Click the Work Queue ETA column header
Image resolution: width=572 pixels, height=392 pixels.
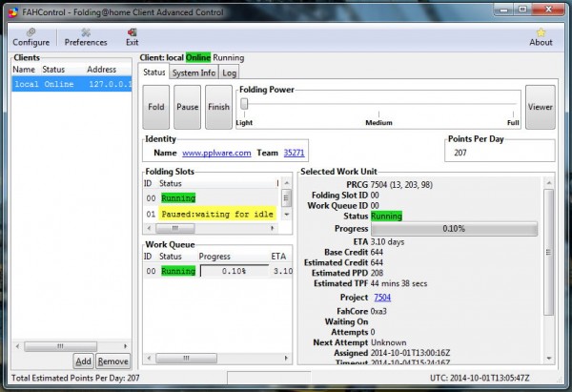tap(278, 257)
